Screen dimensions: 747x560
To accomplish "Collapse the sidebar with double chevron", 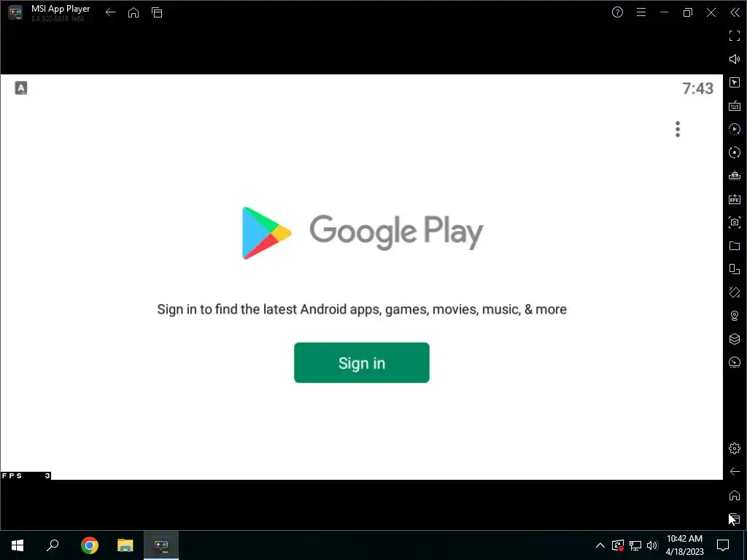I will [735, 12].
